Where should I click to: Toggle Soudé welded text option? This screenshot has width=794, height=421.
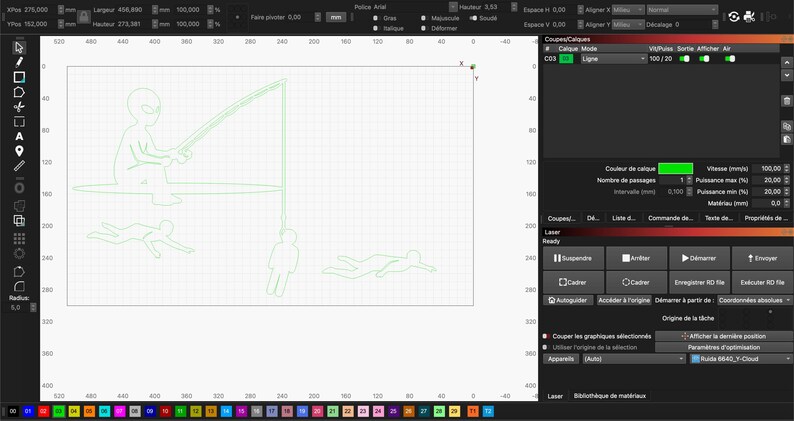point(473,18)
